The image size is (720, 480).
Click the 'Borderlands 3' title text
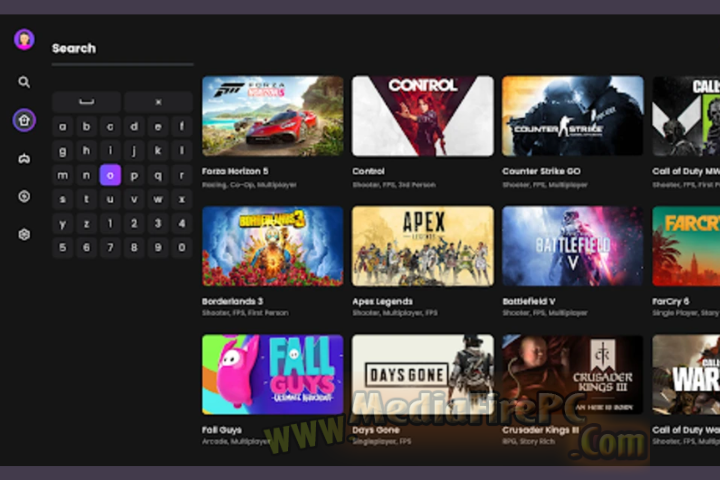click(232, 301)
